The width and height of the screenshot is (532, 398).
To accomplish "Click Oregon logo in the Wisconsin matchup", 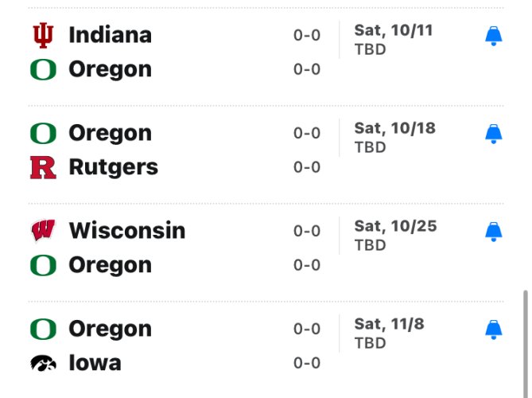I will (43, 265).
